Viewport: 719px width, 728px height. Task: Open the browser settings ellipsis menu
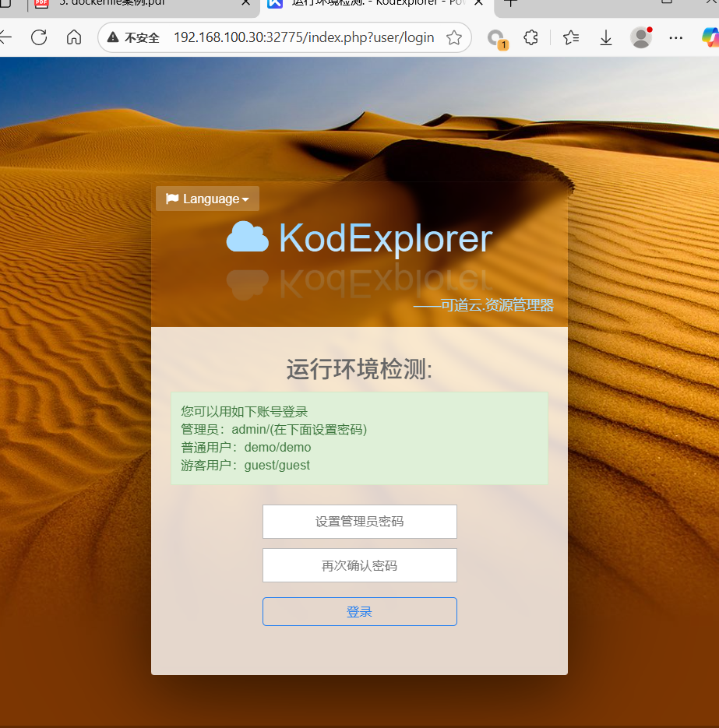click(x=676, y=37)
